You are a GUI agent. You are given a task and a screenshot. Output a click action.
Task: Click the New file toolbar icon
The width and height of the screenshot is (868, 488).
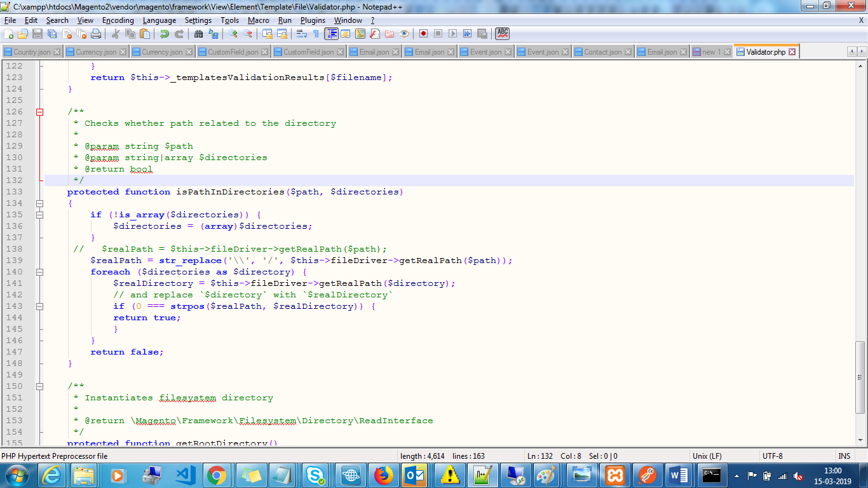(x=9, y=34)
